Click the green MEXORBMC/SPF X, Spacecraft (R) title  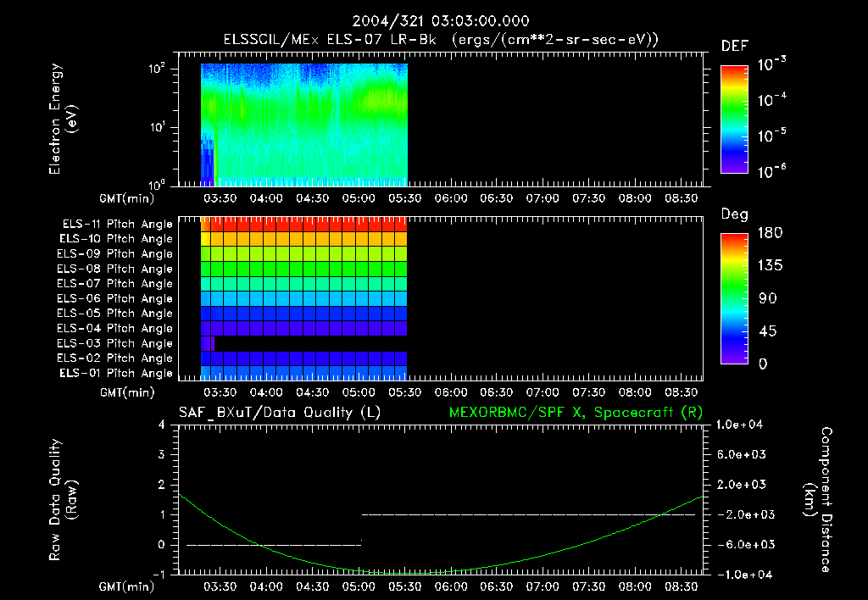coord(576,413)
